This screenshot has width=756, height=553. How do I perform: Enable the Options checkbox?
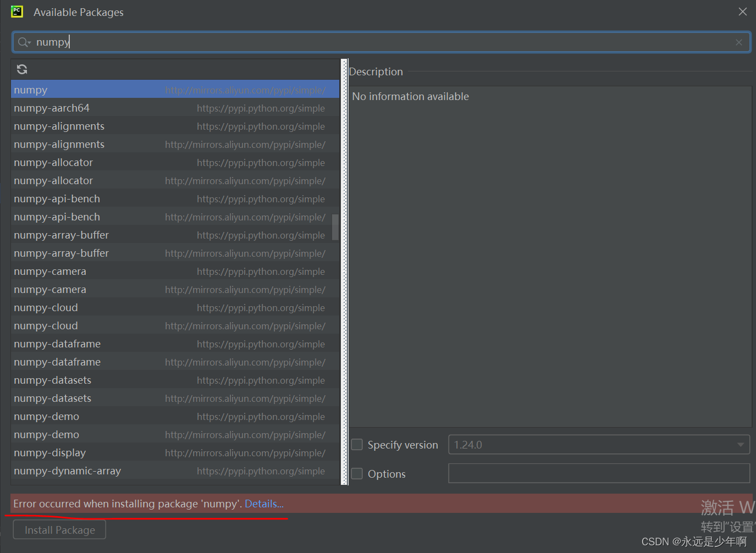click(356, 473)
